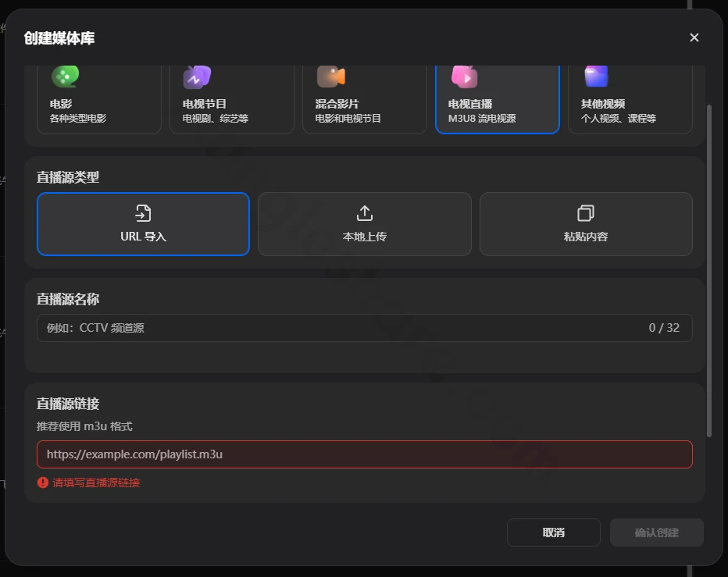Click the upload arrow icon above 本地上传
Screen dimensions: 728x577
[365, 213]
